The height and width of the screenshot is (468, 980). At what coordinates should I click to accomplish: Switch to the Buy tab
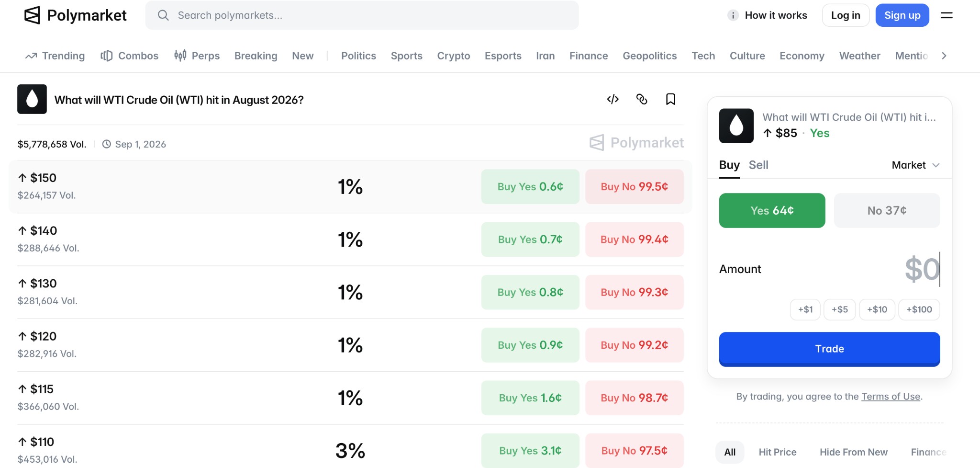point(729,165)
